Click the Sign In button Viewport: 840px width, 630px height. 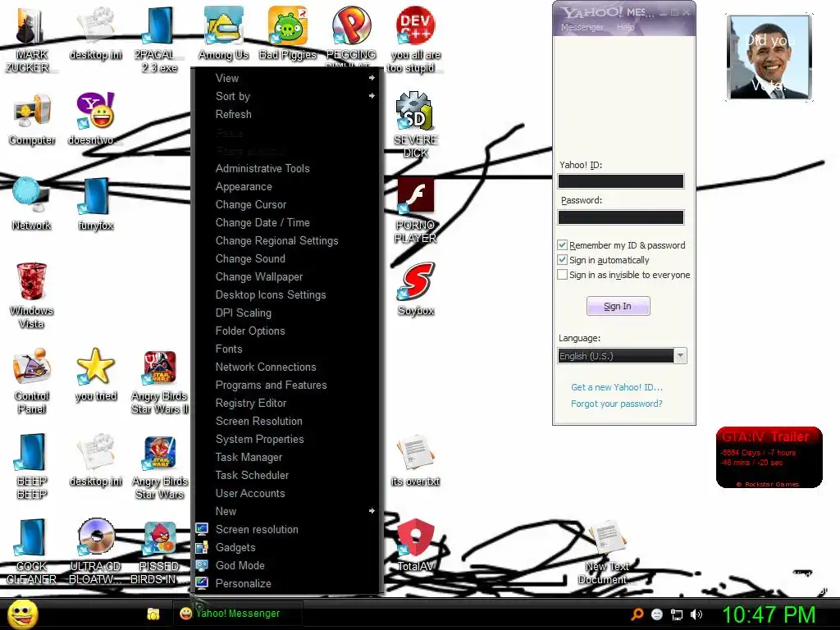[x=618, y=306]
